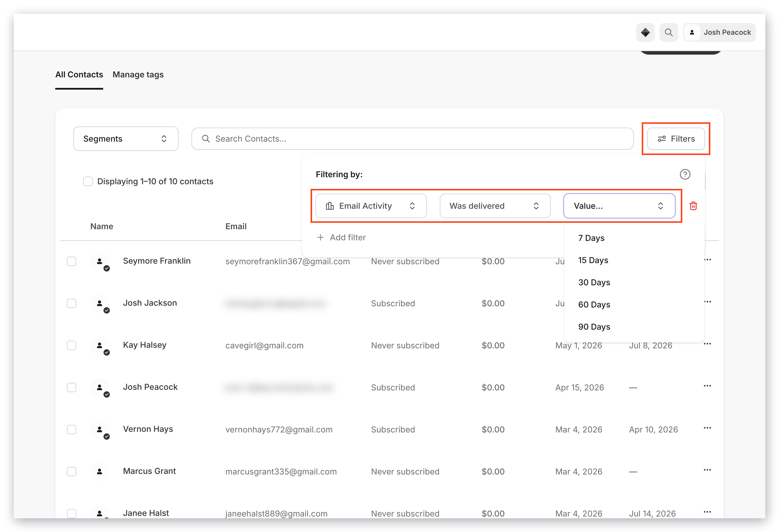Click Apr 15, 2026 date cell
The width and height of the screenshot is (779, 532).
pyautogui.click(x=579, y=387)
